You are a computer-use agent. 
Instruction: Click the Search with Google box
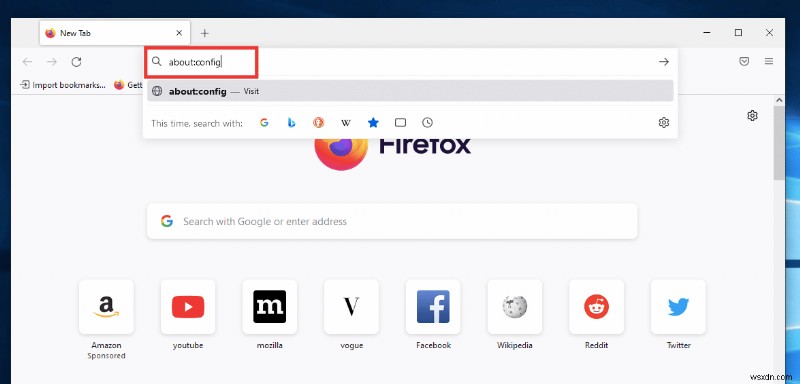click(392, 221)
